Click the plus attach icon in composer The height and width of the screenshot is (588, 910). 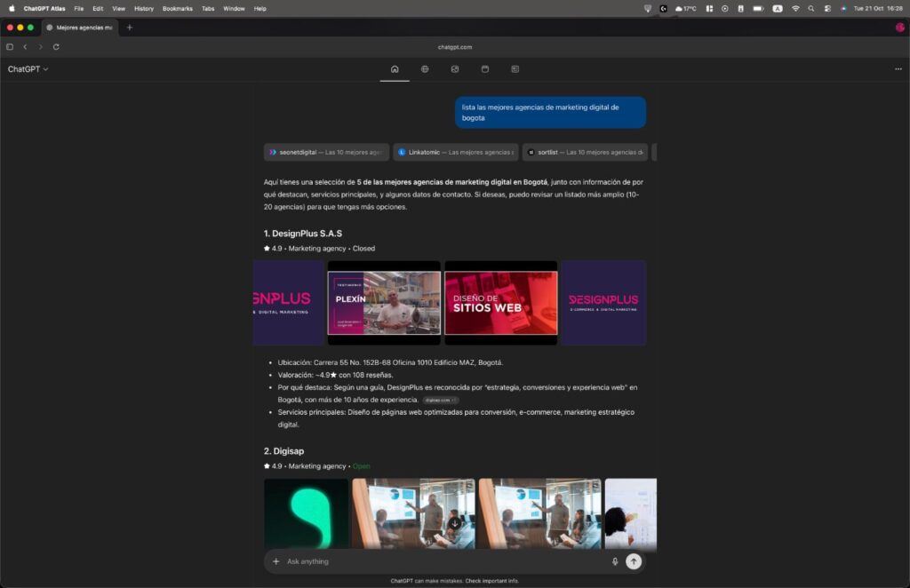click(276, 561)
